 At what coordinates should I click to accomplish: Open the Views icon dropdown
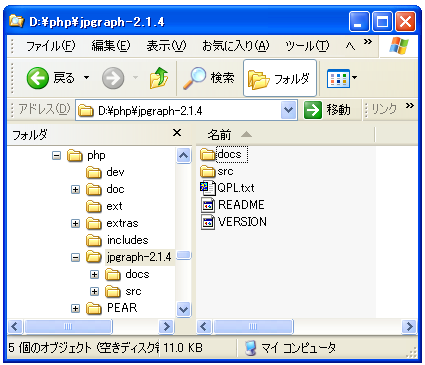pyautogui.click(x=342, y=78)
